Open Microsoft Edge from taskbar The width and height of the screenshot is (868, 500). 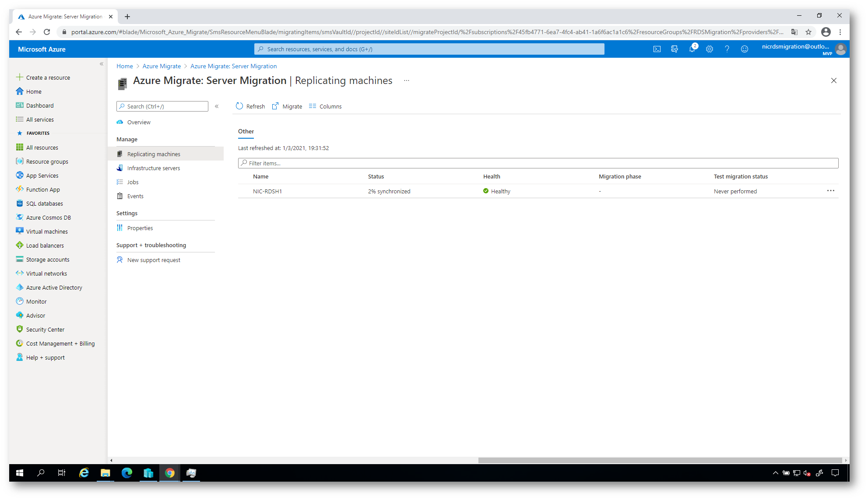point(127,473)
